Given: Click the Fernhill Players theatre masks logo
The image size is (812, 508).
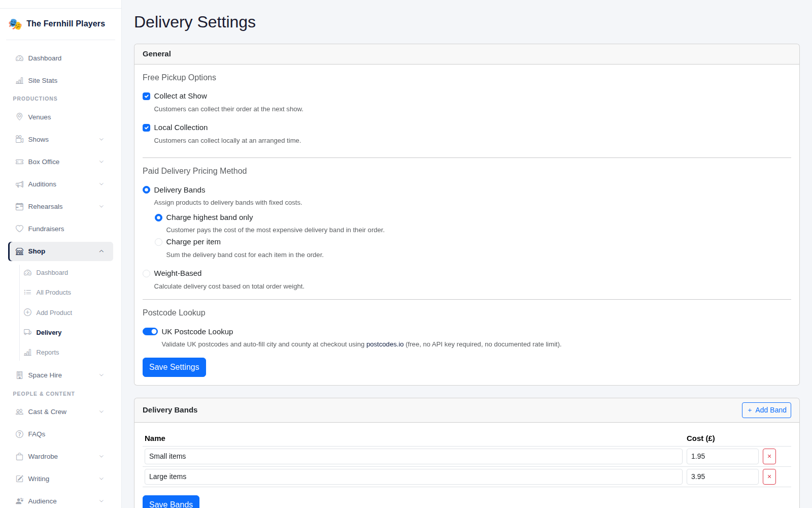Looking at the screenshot, I should [x=15, y=24].
